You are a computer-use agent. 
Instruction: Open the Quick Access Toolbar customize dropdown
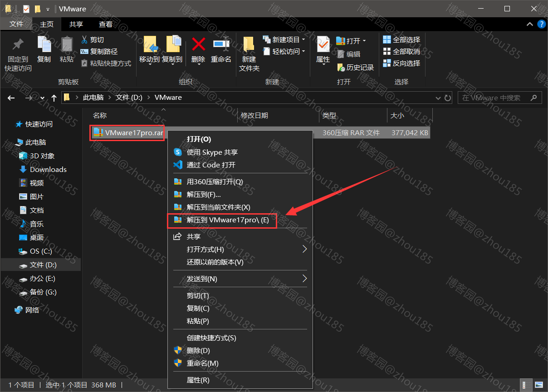click(48, 9)
